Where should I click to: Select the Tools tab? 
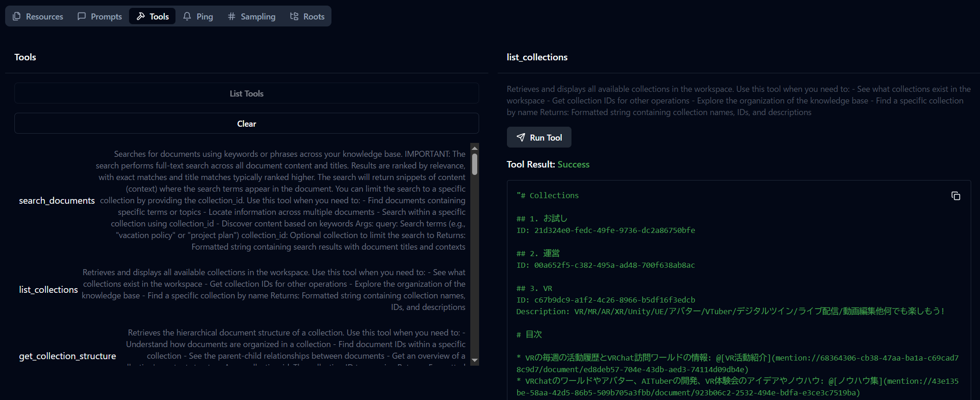[x=152, y=16]
